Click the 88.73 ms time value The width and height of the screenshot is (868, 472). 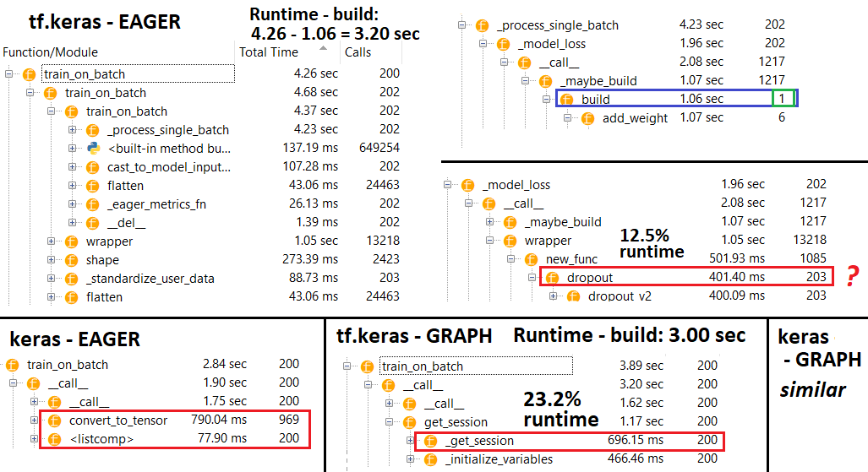coord(314,278)
